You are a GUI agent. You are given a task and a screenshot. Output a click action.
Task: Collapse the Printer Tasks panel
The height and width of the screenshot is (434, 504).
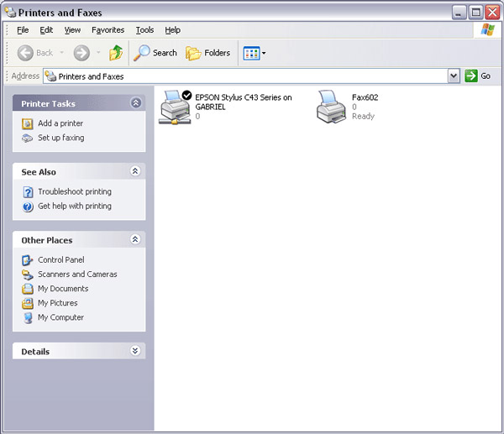(x=136, y=103)
